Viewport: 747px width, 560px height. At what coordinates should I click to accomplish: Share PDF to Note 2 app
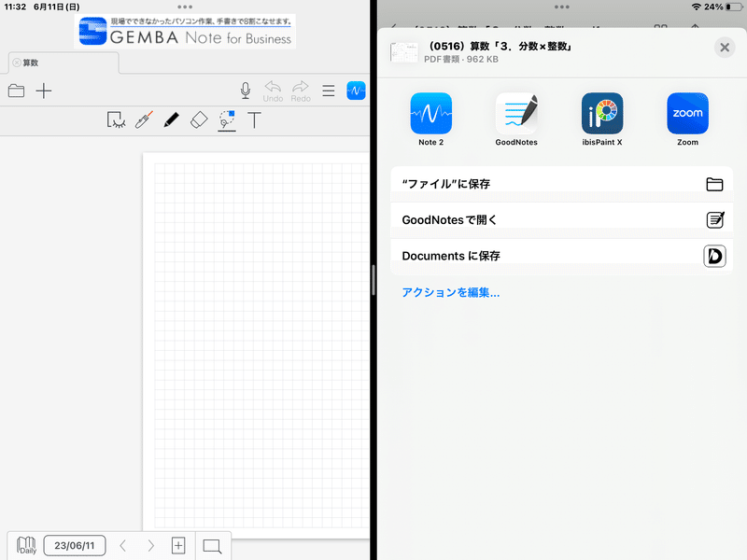coord(431,119)
